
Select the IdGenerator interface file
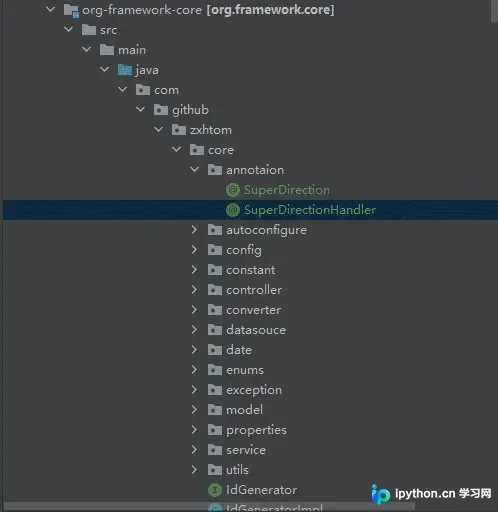(x=261, y=490)
